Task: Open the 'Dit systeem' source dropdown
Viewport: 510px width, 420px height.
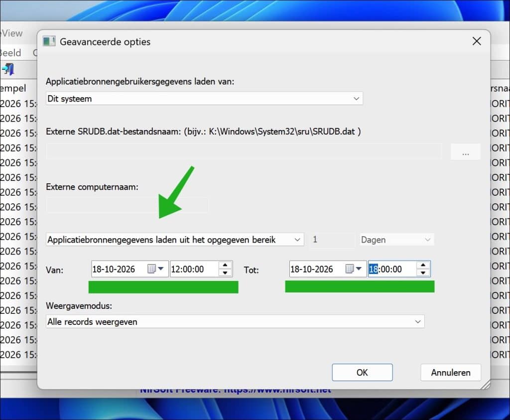Action: (204, 99)
